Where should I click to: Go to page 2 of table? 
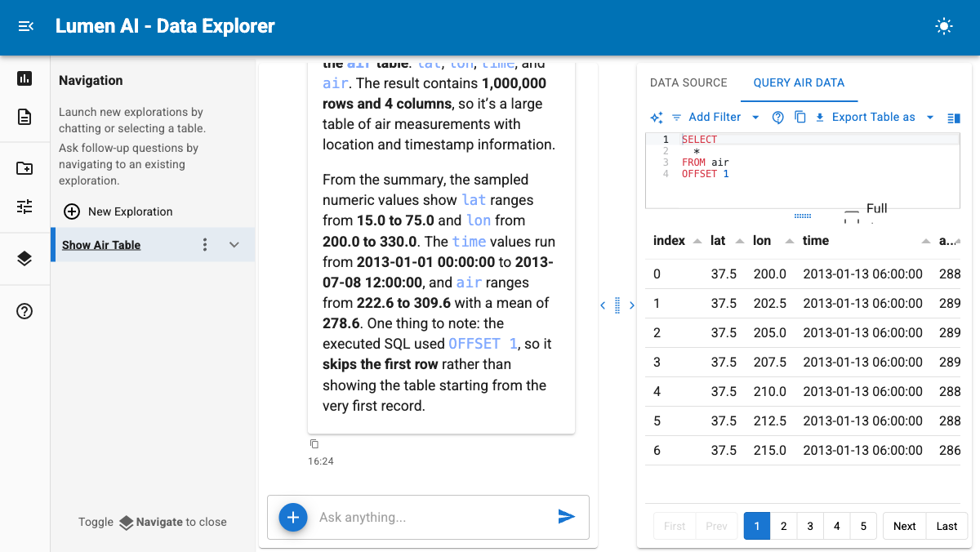click(x=783, y=526)
